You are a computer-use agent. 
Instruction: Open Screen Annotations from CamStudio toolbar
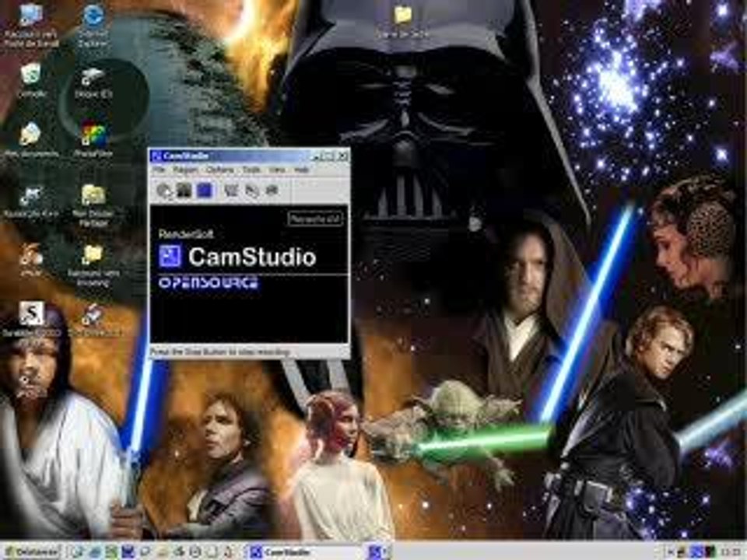pyautogui.click(x=251, y=191)
